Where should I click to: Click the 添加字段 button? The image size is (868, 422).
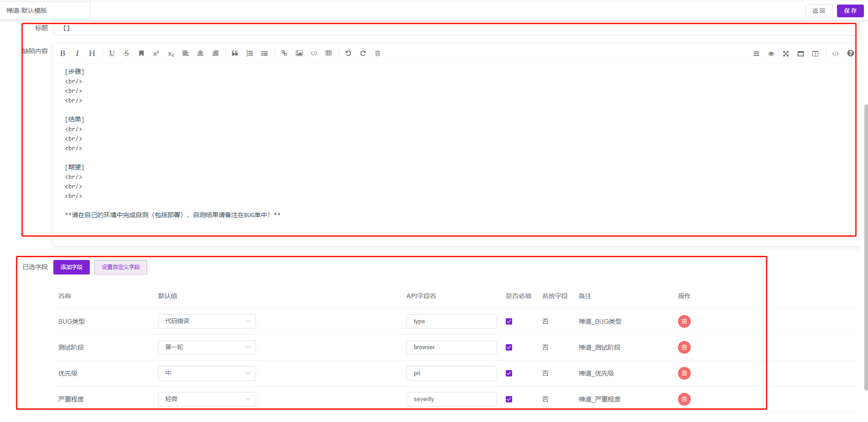pos(72,267)
